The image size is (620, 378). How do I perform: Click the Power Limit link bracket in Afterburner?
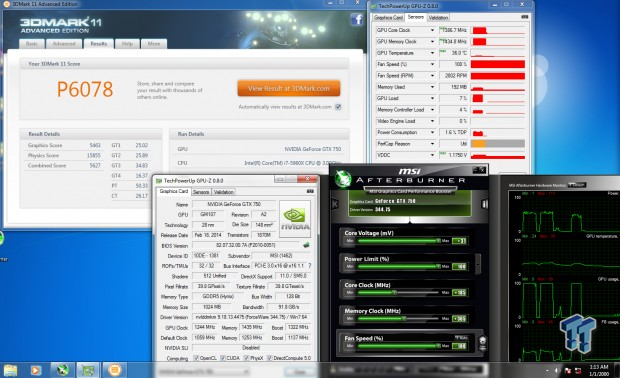coord(478,263)
